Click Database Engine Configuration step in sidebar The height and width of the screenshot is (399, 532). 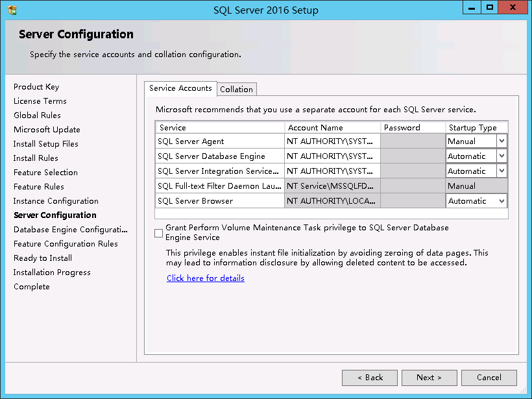pyautogui.click(x=71, y=230)
